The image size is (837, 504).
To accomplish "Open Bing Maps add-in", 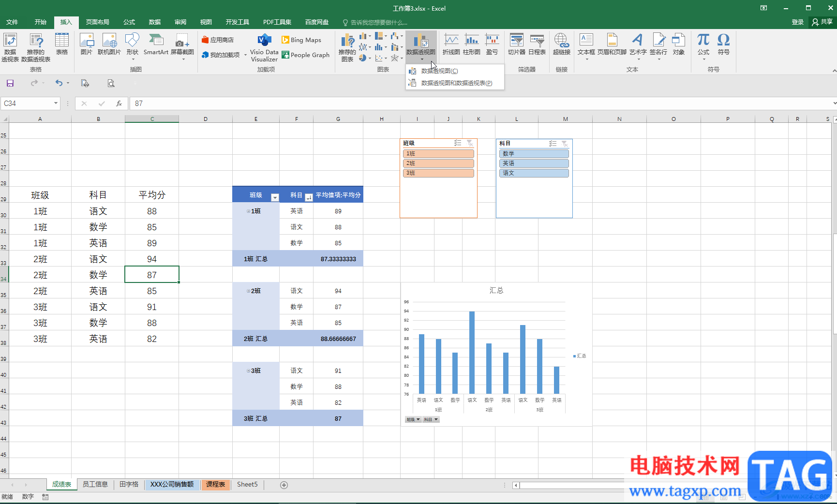I will click(301, 40).
